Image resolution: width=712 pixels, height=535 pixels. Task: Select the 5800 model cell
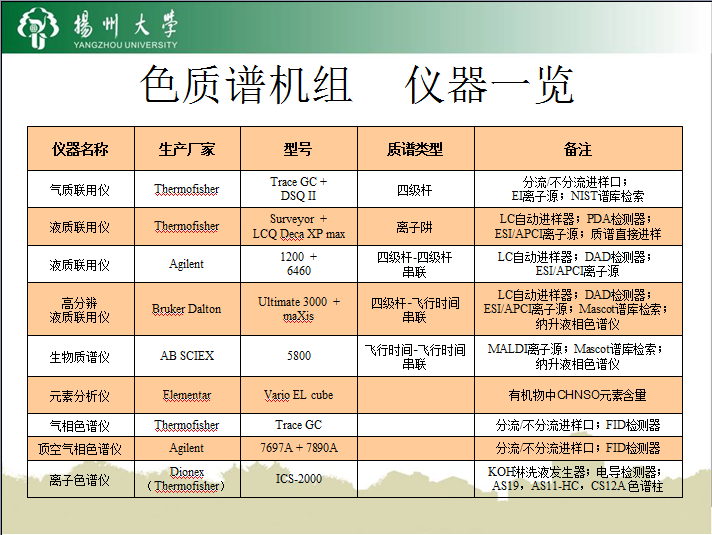(299, 356)
